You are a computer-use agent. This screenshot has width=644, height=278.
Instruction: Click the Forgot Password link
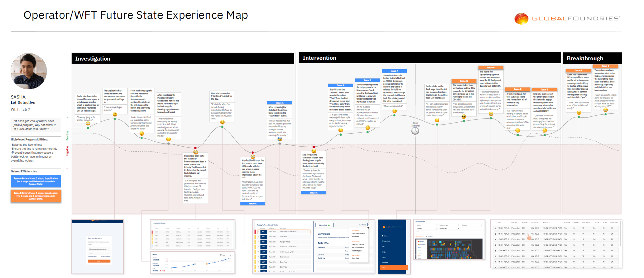coord(106,256)
